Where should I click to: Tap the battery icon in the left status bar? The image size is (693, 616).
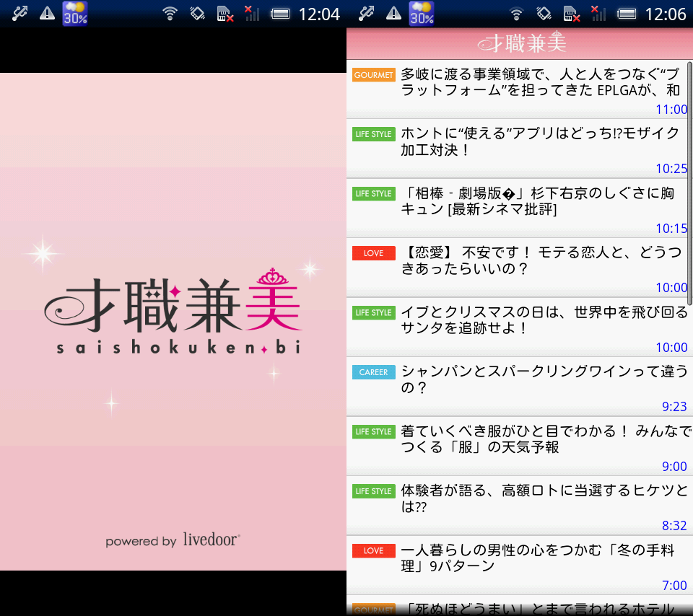280,14
